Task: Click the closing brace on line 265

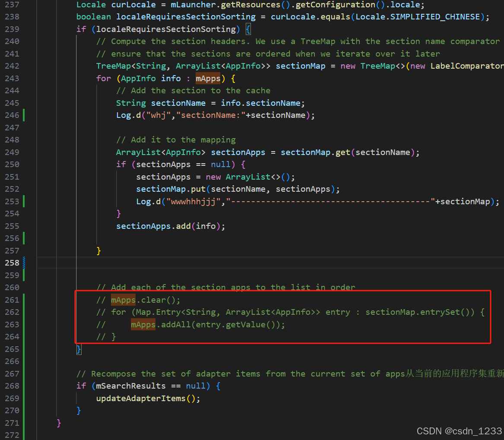Action: [79, 349]
